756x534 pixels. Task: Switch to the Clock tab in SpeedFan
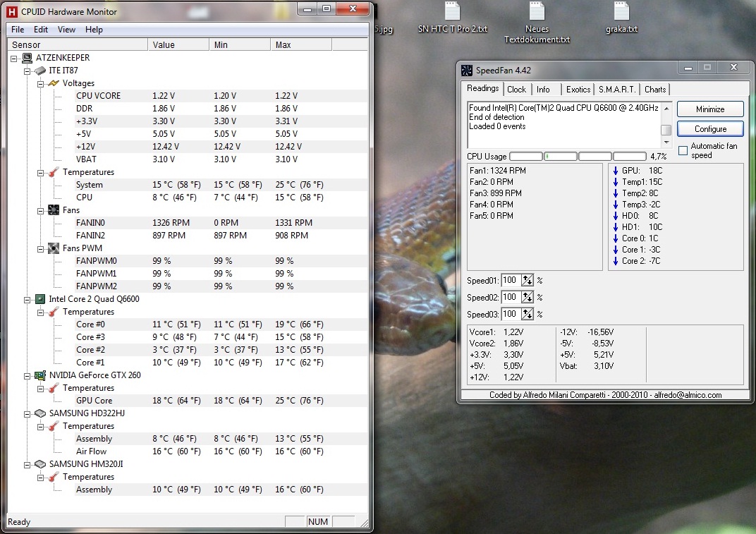point(517,90)
